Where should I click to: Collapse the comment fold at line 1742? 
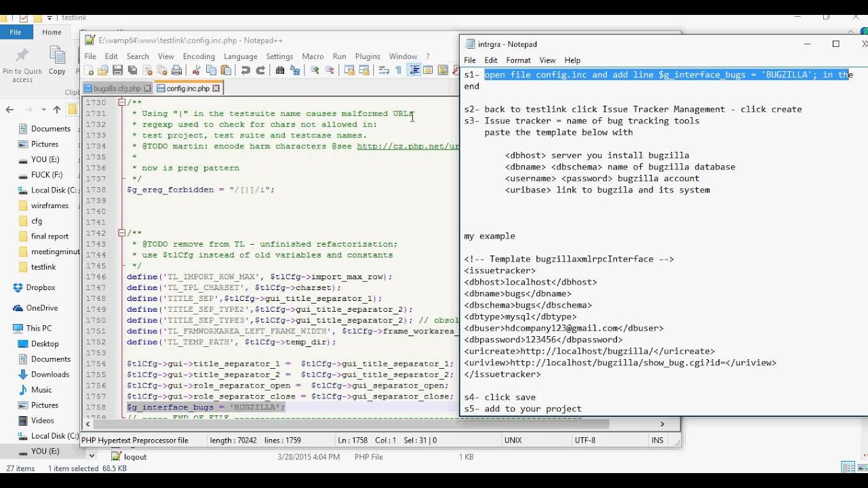point(121,233)
